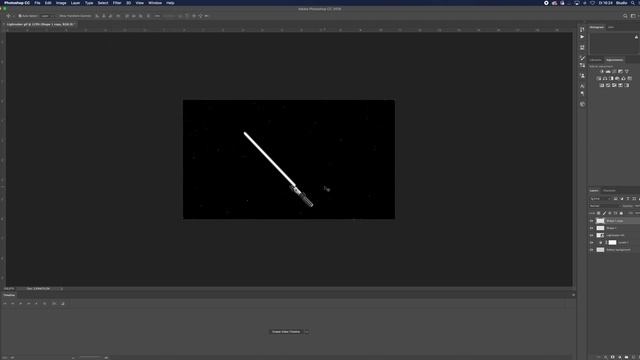Open the Photoshop CC application menu

17,3
